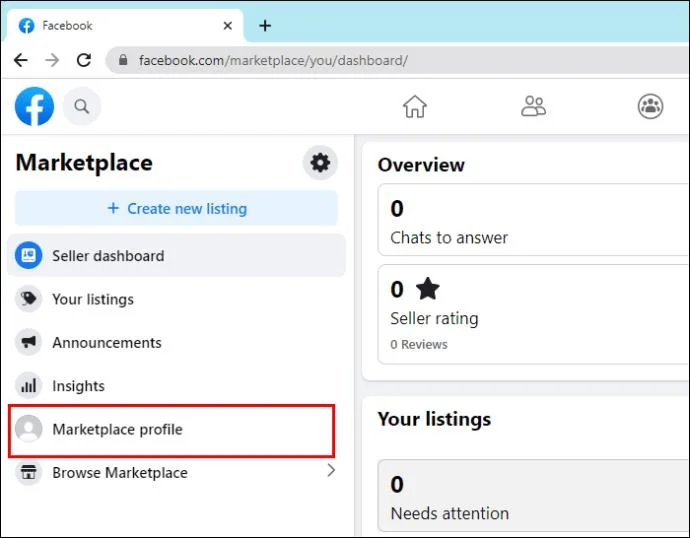
Task: Select Your listings in the sidebar
Action: coord(176,299)
